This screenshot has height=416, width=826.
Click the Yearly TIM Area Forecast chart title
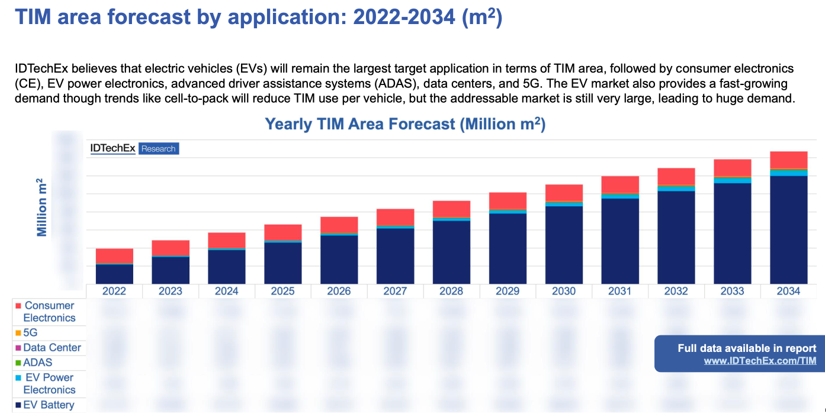pyautogui.click(x=405, y=124)
